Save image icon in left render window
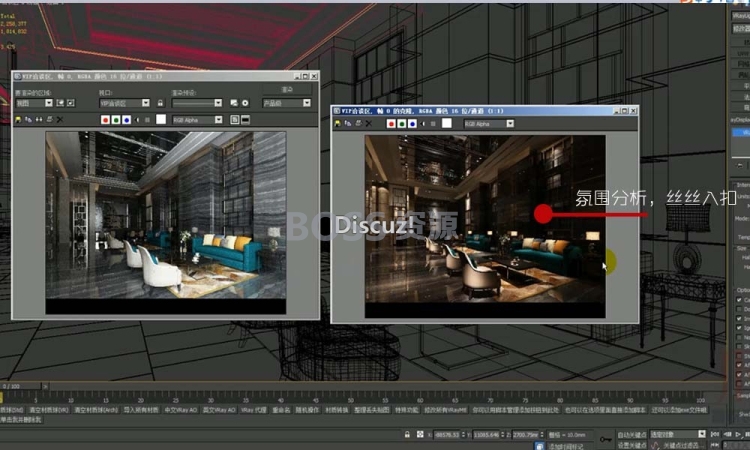 click(18, 120)
